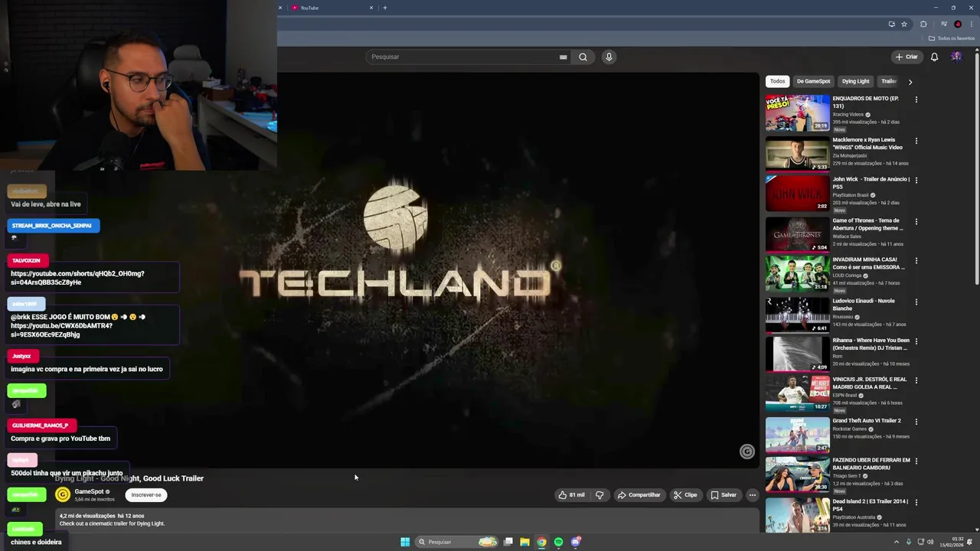Open Macklemore Wings official video thumbnail
980x551 pixels.
click(x=797, y=154)
